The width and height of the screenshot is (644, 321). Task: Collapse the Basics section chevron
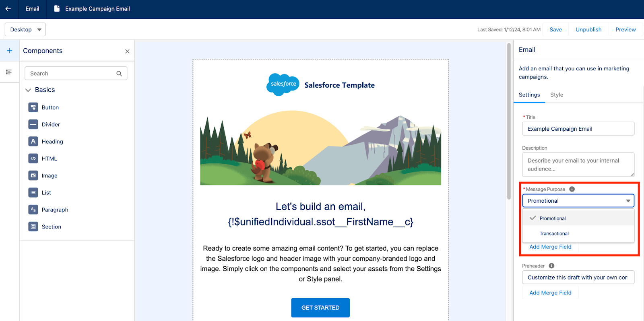coord(28,90)
